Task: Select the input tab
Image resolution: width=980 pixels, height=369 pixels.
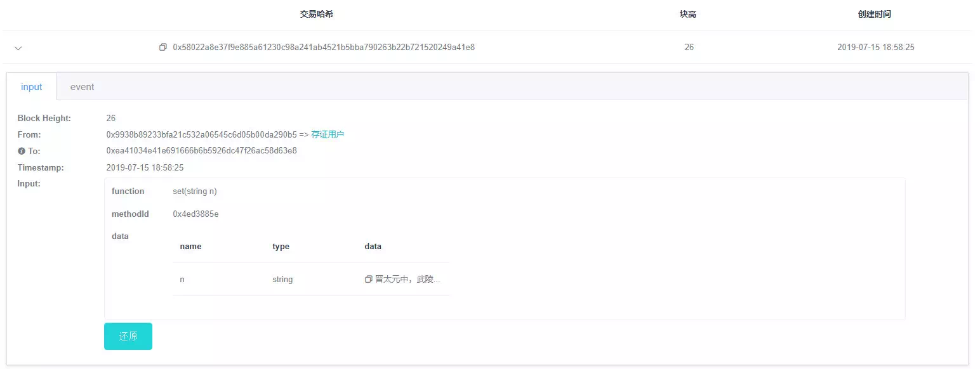Action: (31, 87)
